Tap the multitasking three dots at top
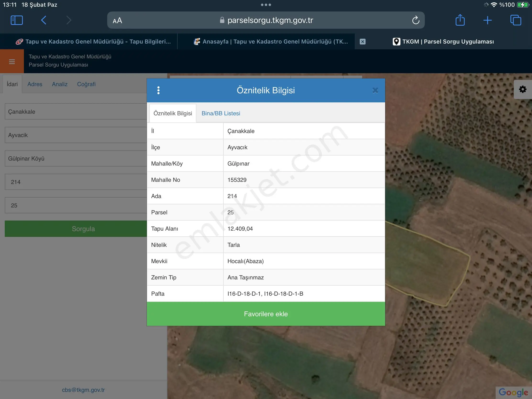This screenshot has height=399, width=532. 266,5
